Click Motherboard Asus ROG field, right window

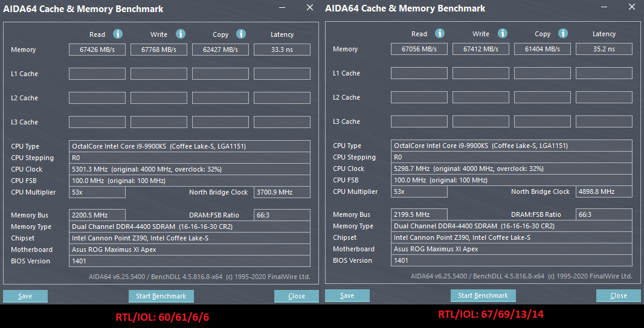click(511, 249)
